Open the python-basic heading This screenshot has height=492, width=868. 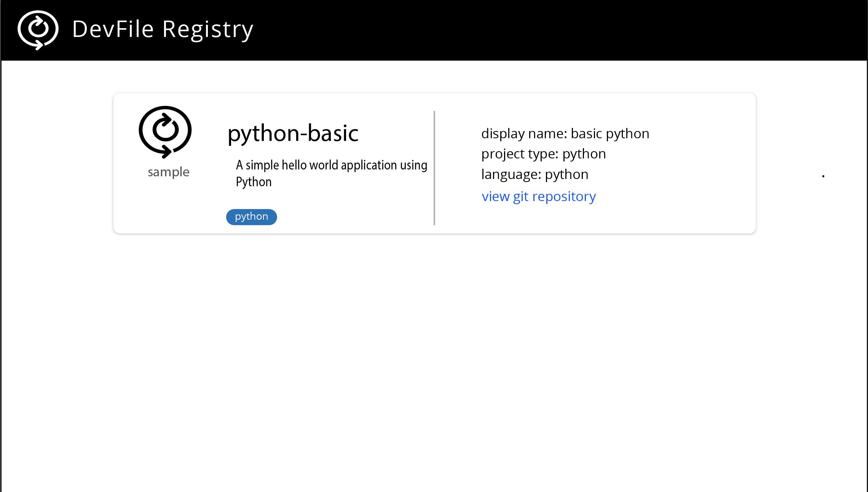pos(293,133)
